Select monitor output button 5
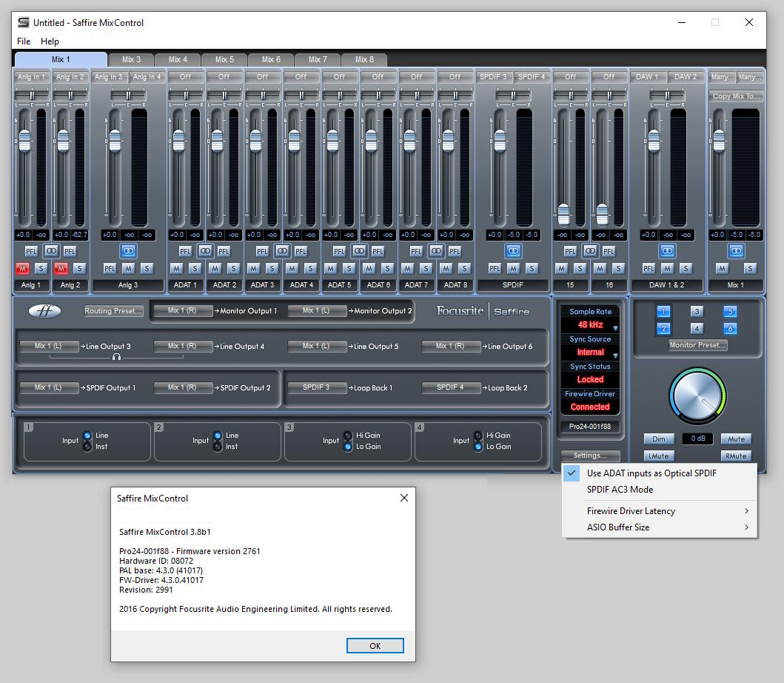Image resolution: width=784 pixels, height=683 pixels. 730,312
